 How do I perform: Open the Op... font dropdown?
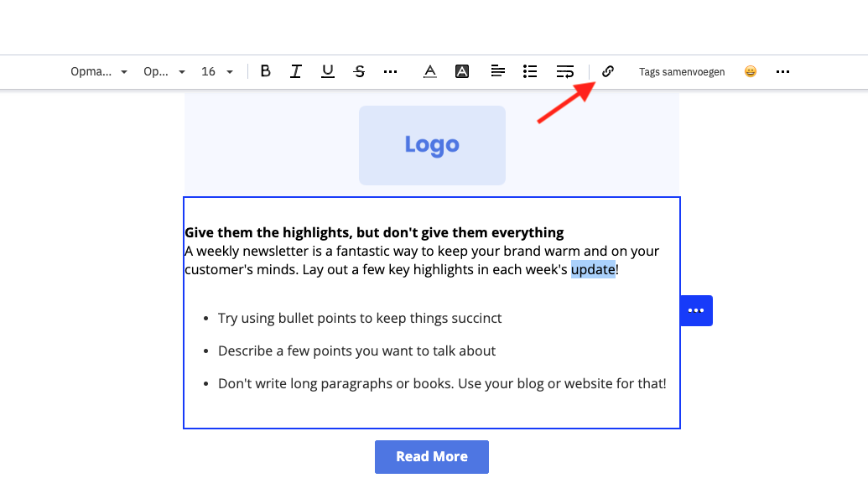164,71
